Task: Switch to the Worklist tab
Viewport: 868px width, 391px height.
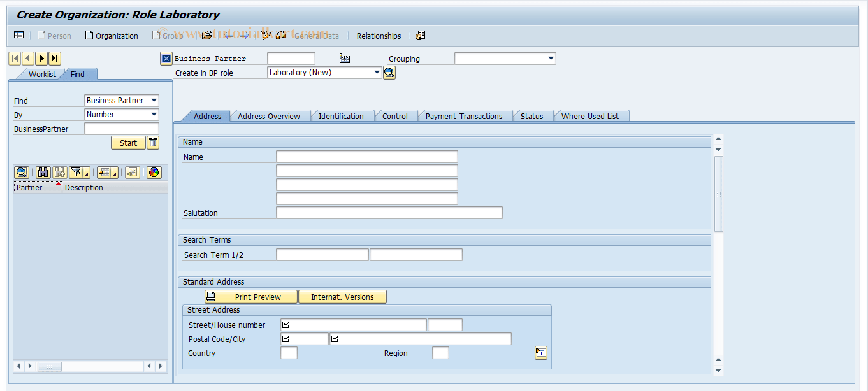Action: 41,74
